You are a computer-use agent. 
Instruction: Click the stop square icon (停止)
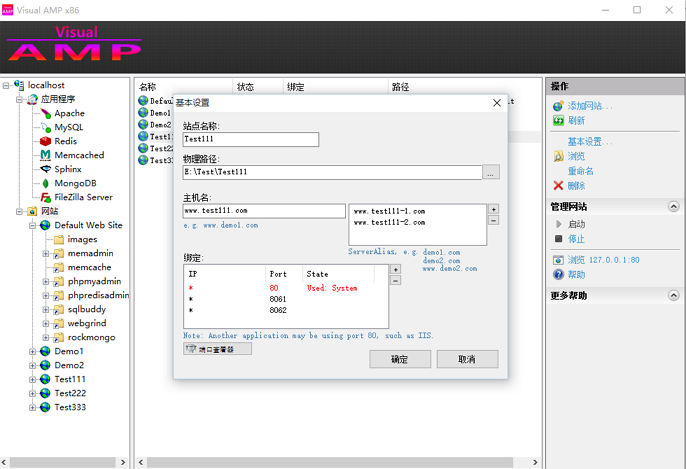click(558, 238)
